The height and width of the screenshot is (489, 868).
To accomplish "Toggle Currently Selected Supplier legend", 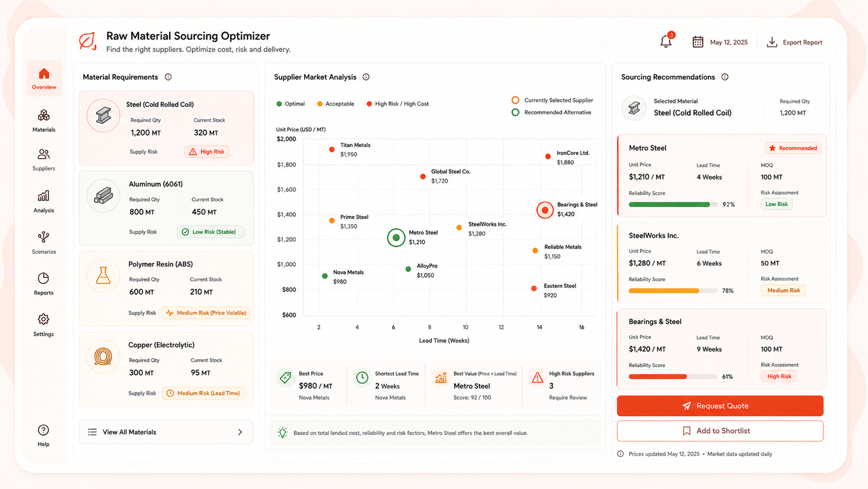I will [x=552, y=100].
